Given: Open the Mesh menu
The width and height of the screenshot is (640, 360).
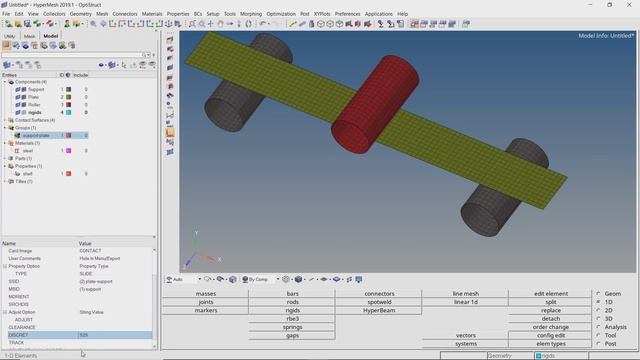Looking at the screenshot, I should [102, 14].
